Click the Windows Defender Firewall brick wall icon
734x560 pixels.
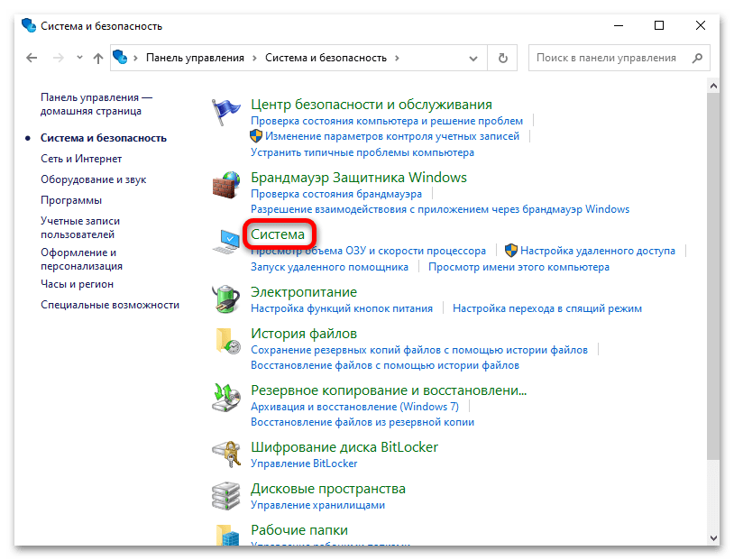click(226, 185)
